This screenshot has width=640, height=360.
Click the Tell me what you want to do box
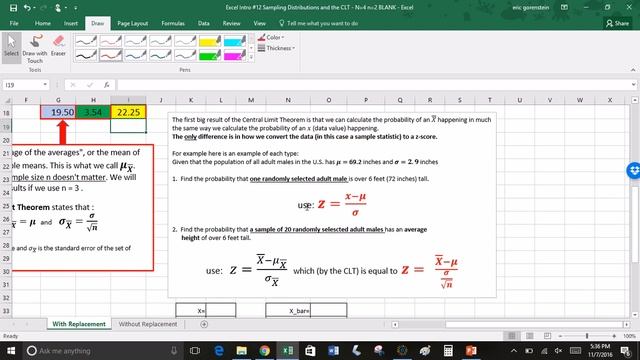[318, 23]
